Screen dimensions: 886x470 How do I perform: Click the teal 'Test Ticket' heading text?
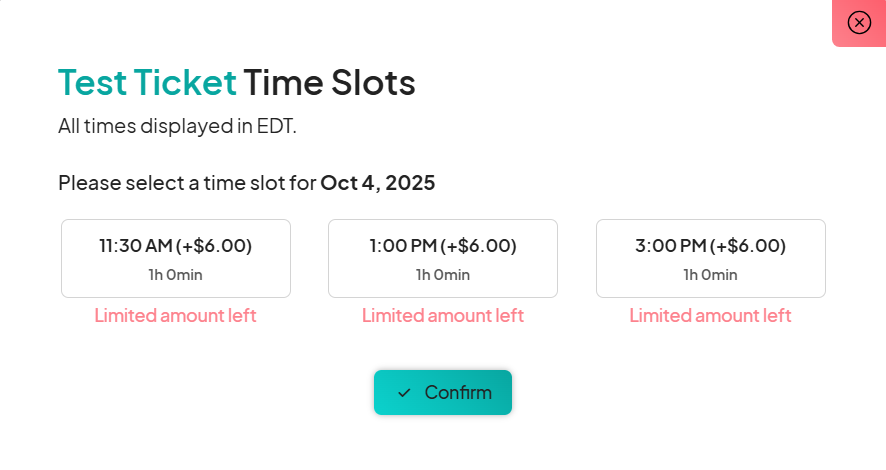147,82
